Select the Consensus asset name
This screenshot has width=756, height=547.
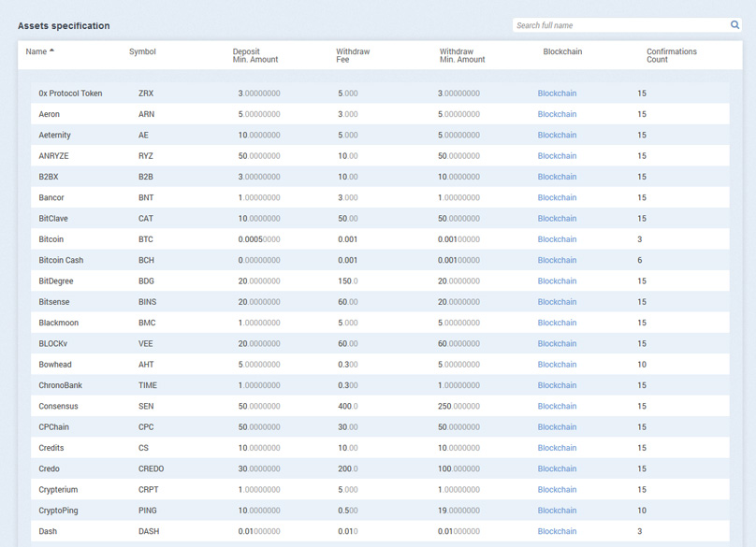tap(58, 406)
